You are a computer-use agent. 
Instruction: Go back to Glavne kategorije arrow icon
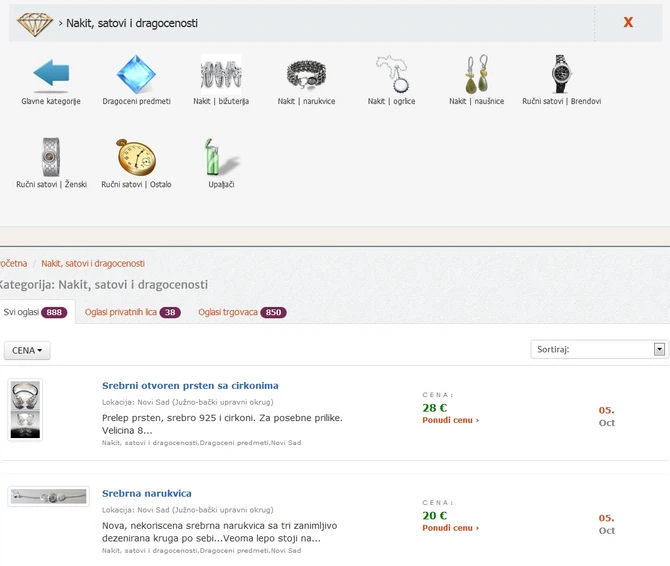point(51,75)
